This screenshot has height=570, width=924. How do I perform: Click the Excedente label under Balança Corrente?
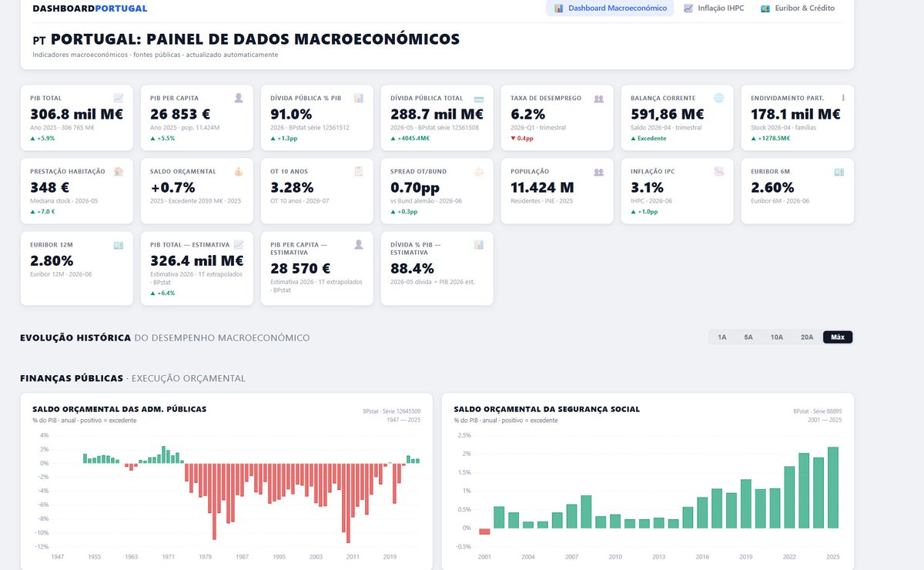point(648,138)
